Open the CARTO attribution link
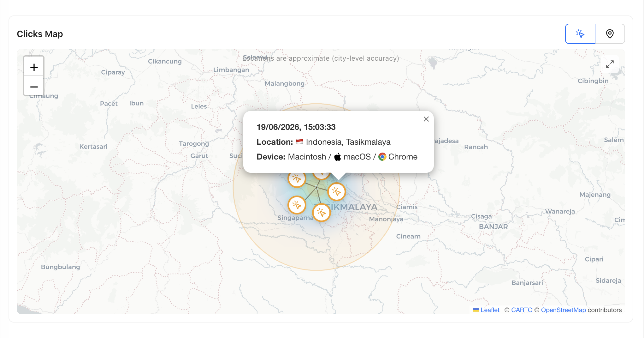 [522, 310]
